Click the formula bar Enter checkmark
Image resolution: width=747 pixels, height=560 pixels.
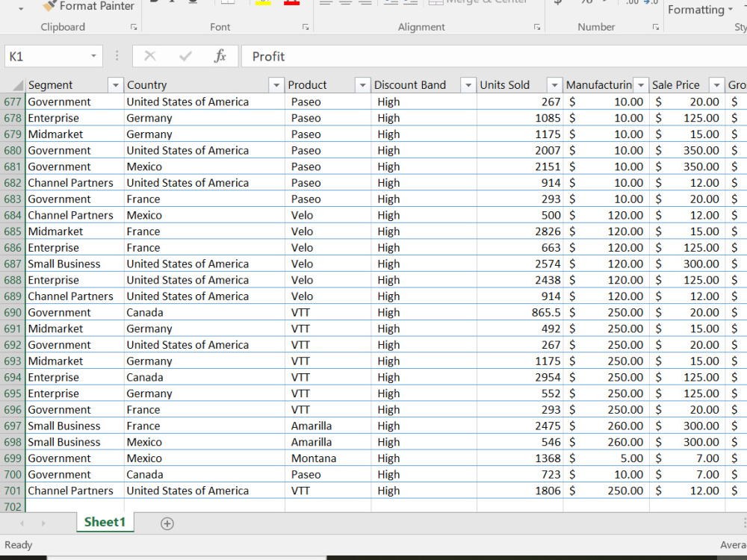coord(184,56)
